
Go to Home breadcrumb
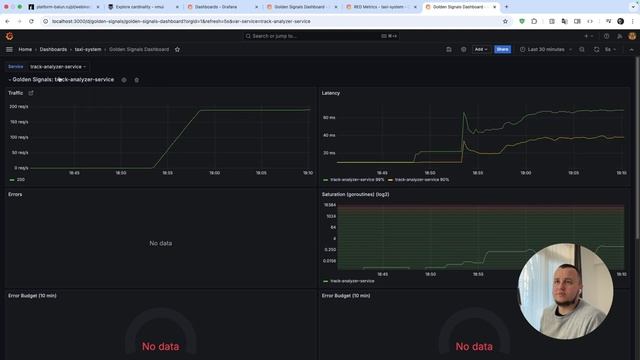point(25,49)
